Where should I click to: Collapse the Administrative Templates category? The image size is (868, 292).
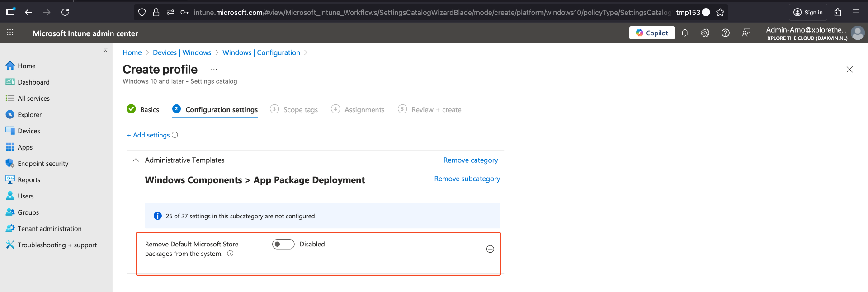click(136, 160)
